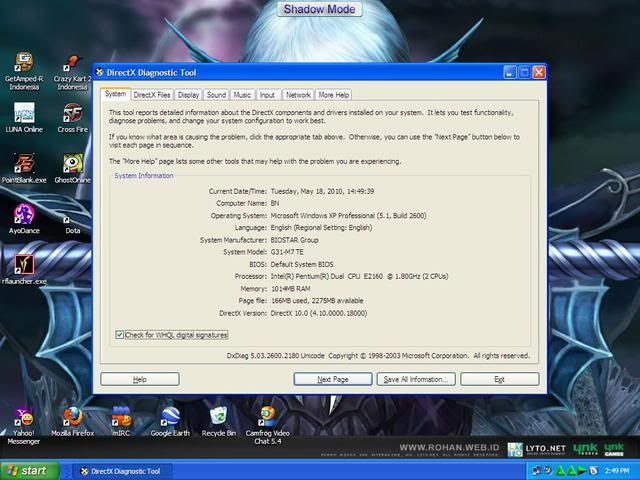The image size is (640, 480).
Task: Switch to the DirectX Files tab
Action: point(152,95)
